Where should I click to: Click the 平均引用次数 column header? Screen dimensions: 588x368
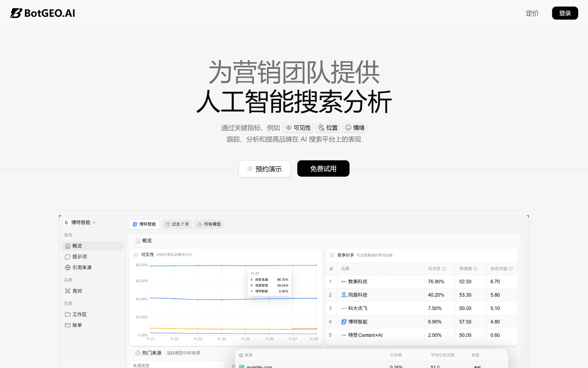point(443,355)
